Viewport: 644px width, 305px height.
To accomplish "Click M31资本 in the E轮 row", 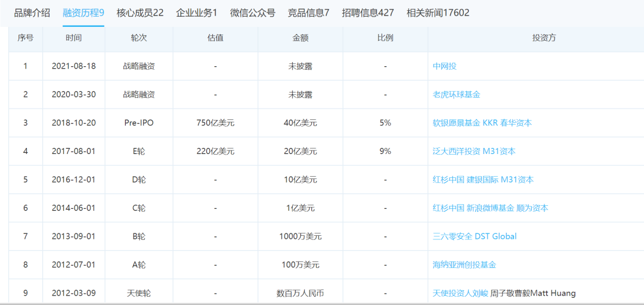I will click(499, 151).
